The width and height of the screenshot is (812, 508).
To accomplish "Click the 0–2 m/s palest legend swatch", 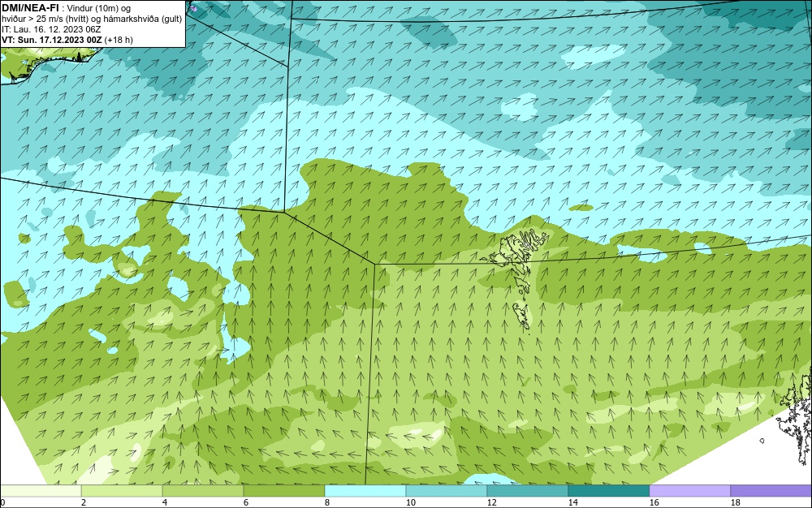I will [41, 490].
